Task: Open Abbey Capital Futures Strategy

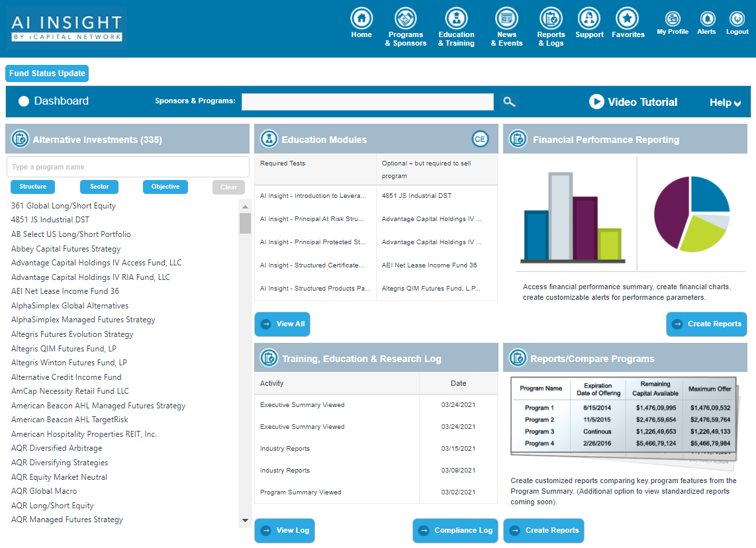Action: [x=66, y=249]
